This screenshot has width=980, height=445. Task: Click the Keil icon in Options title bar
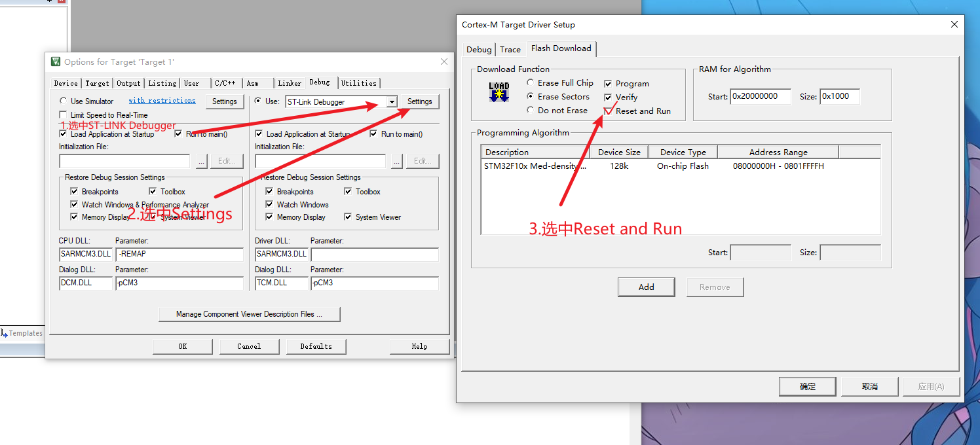coord(56,62)
